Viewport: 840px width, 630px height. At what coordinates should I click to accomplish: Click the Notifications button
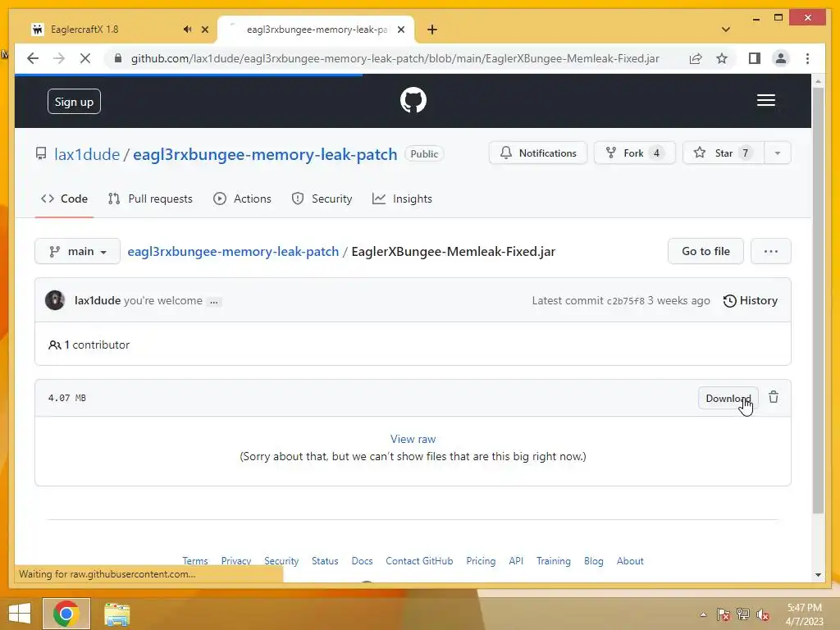[538, 153]
